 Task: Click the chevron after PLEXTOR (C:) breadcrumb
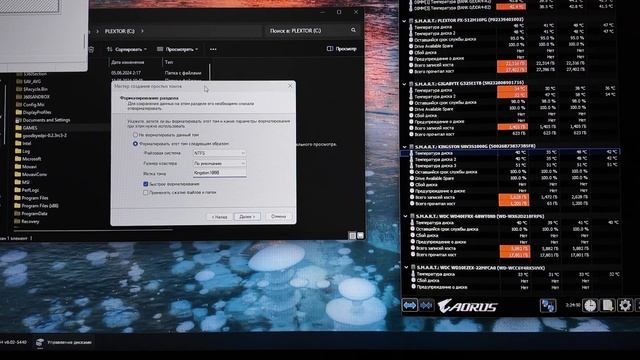click(x=142, y=31)
